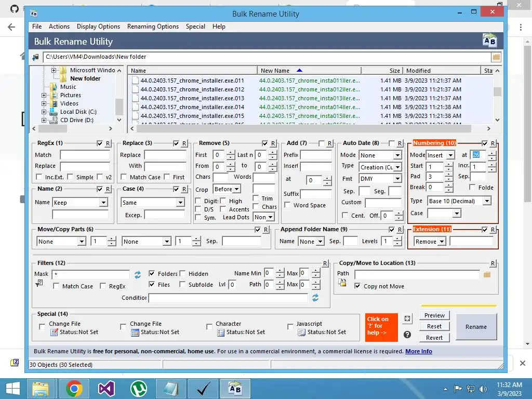Open the Special menu
Image resolution: width=532 pixels, height=399 pixels.
coord(195,26)
